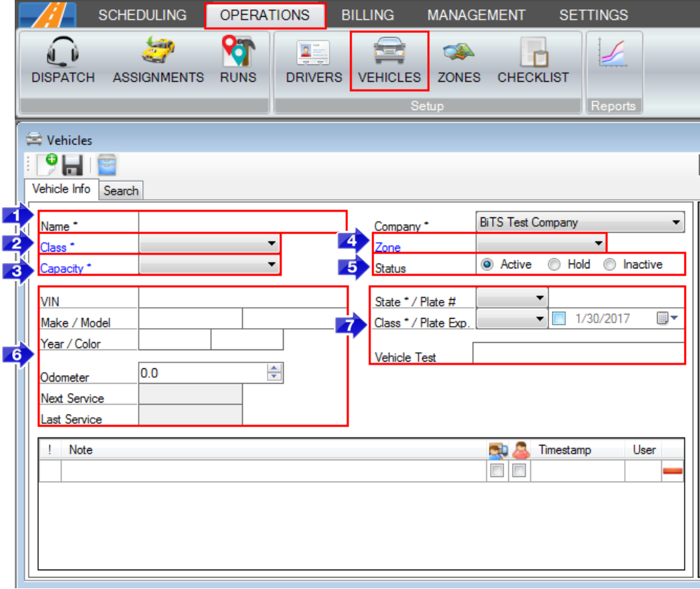The width and height of the screenshot is (700, 589).
Task: Click the new vehicle icon in toolbar
Action: tap(47, 165)
